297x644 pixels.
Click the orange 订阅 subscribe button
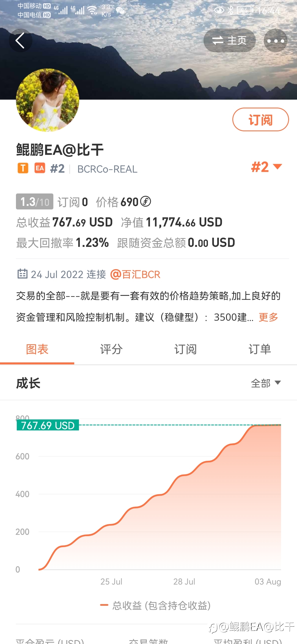(x=260, y=120)
